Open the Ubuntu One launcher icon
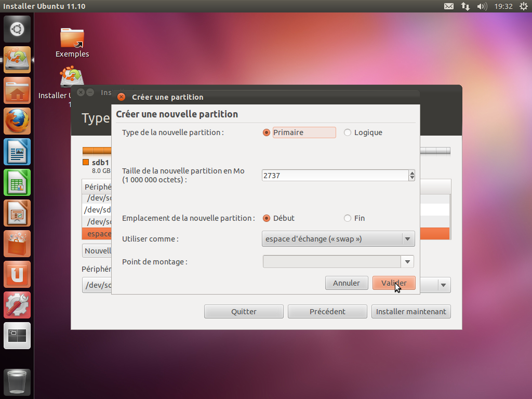This screenshot has height=399, width=532. (x=17, y=274)
